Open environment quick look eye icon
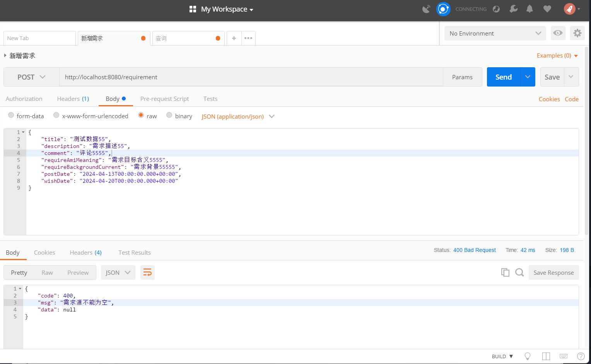591x364 pixels. 558,33
